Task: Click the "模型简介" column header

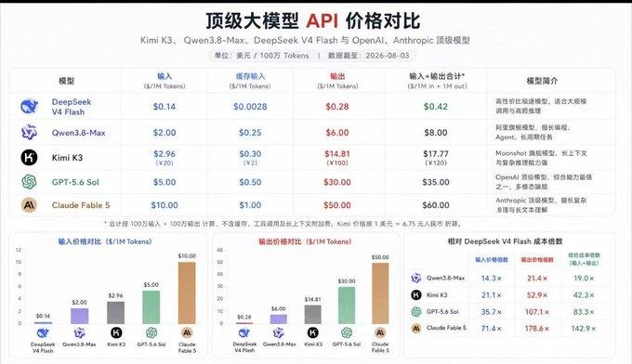Action: [542, 81]
